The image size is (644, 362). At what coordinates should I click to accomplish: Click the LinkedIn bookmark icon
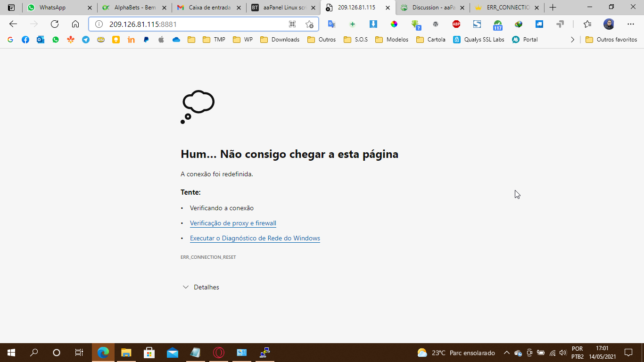[x=131, y=40]
